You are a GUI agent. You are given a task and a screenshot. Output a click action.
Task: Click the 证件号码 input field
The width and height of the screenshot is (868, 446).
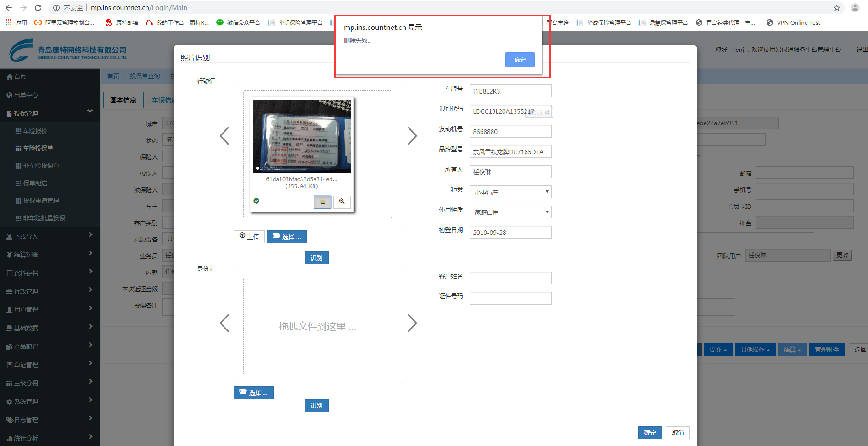pyautogui.click(x=510, y=298)
